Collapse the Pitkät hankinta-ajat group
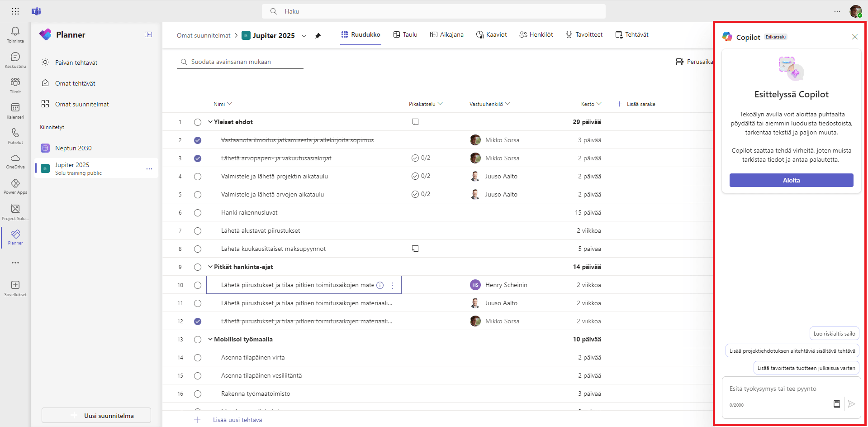The height and width of the screenshot is (427, 868). (x=210, y=267)
